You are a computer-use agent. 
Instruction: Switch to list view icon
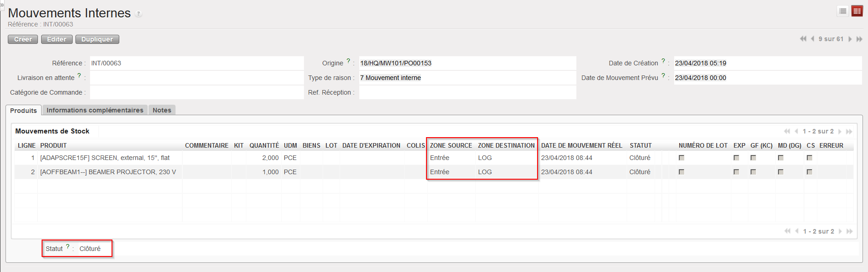(x=843, y=11)
